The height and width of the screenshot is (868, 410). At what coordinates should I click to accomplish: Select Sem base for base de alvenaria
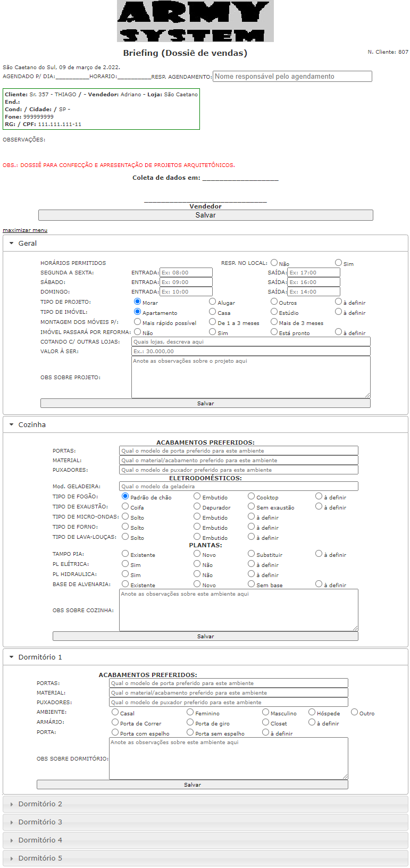251,583
